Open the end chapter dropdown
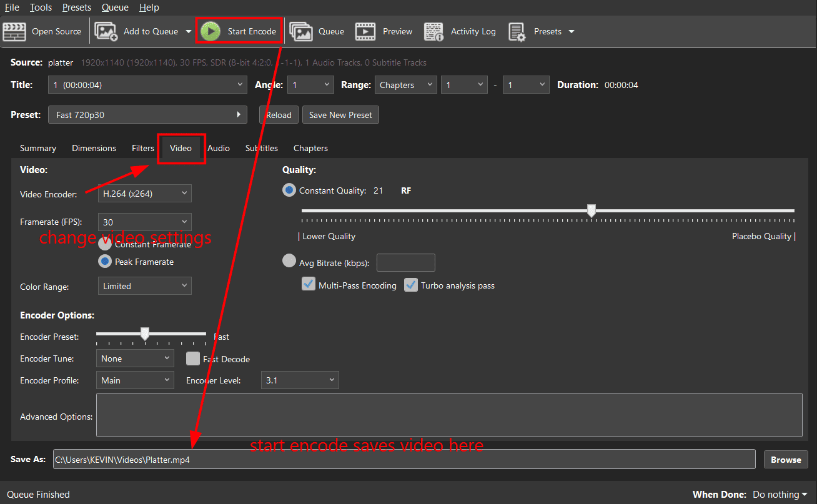This screenshot has width=817, height=504. click(x=526, y=85)
